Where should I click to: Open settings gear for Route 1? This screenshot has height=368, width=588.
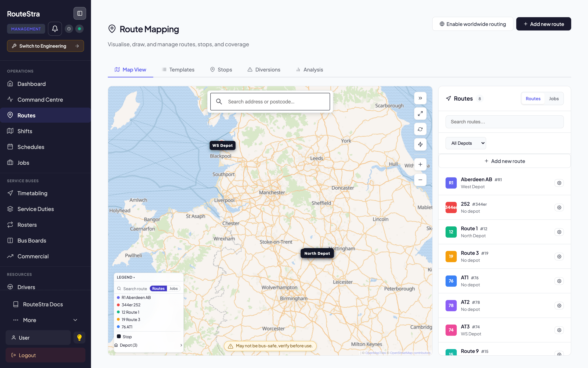click(x=559, y=232)
